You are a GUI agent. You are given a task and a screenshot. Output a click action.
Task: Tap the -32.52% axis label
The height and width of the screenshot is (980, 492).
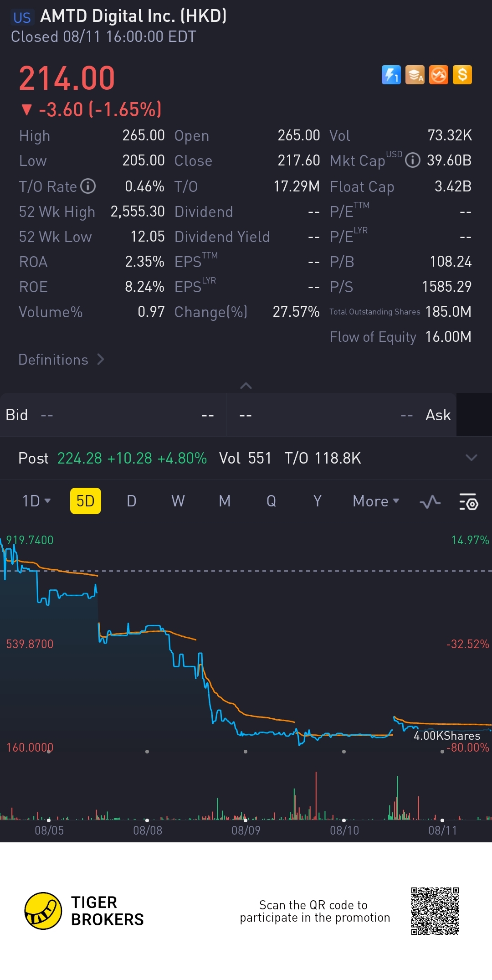click(x=467, y=644)
